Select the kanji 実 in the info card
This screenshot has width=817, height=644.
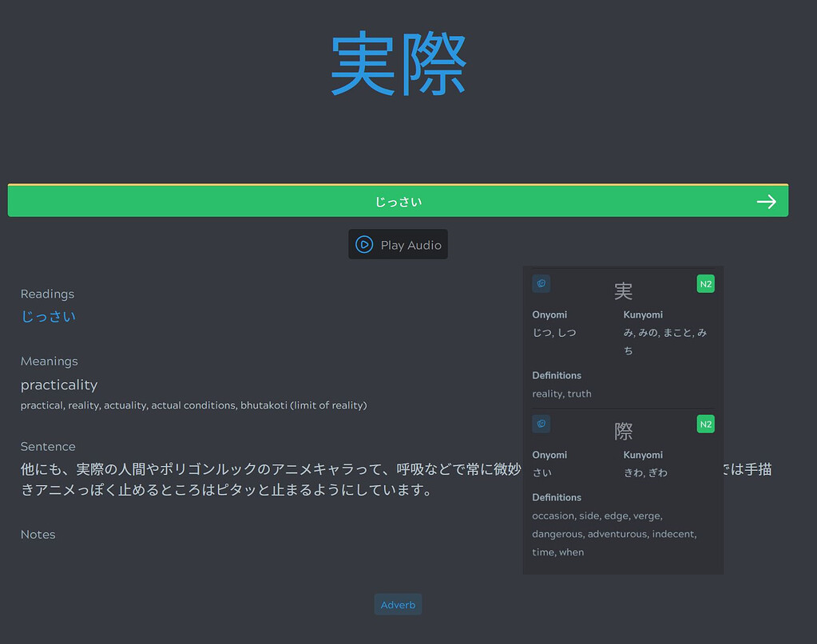(622, 290)
